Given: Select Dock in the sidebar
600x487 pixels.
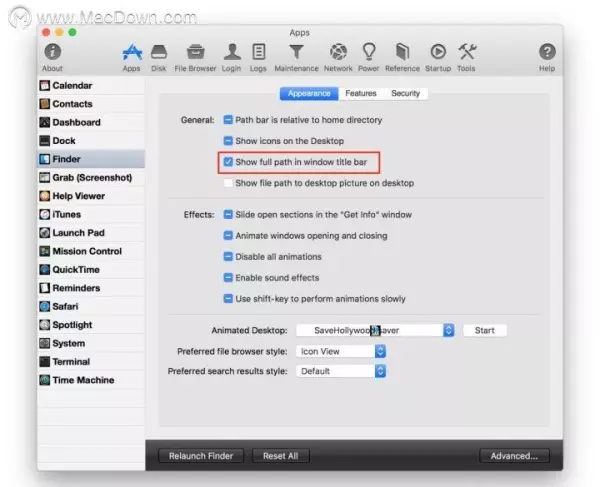Looking at the screenshot, I should pyautogui.click(x=91, y=140).
